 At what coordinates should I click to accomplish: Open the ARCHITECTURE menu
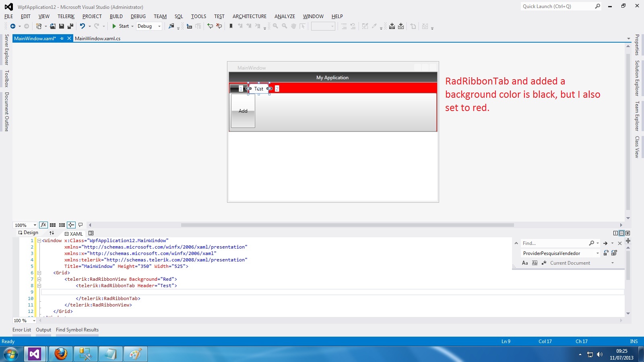pos(250,16)
